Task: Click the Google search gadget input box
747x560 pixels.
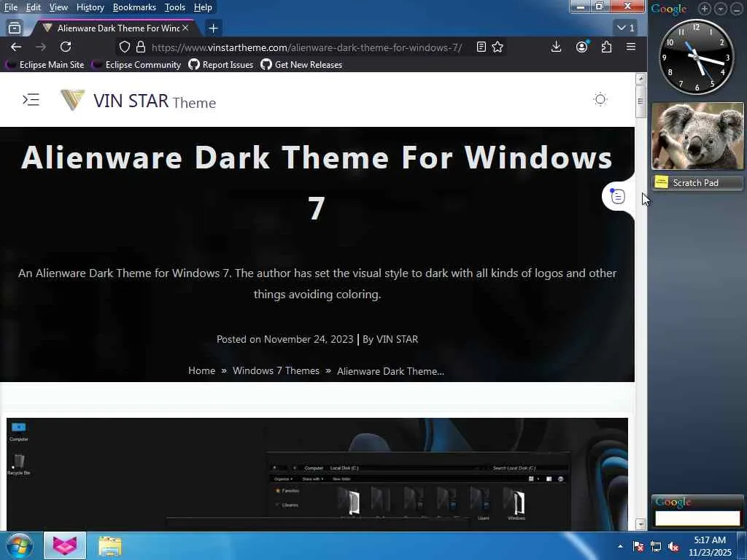Action: (x=697, y=518)
